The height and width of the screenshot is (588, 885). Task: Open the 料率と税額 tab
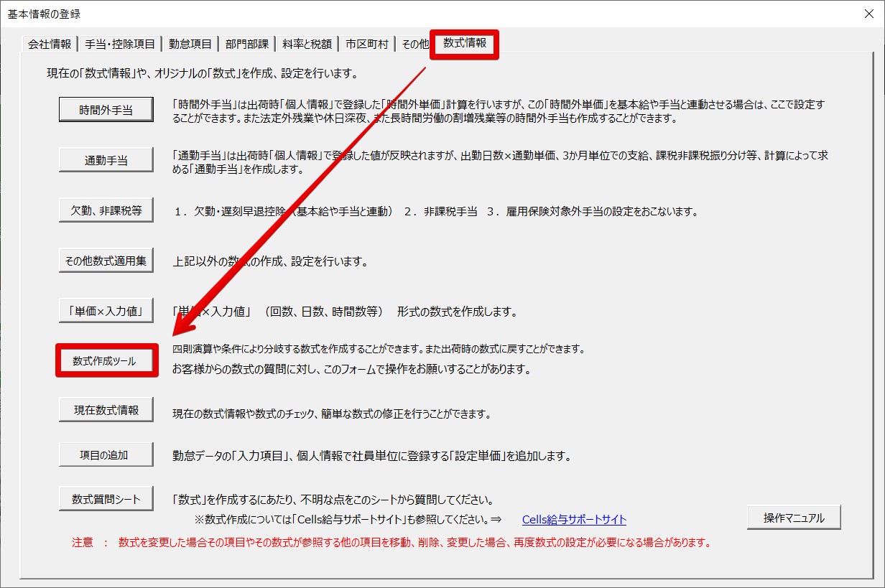(x=307, y=45)
